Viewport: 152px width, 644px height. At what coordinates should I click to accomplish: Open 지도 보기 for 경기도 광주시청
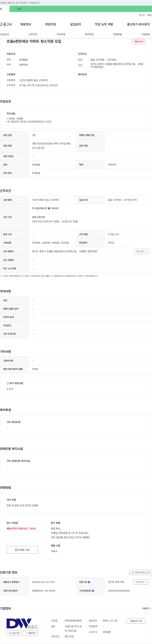pyautogui.click(x=141, y=582)
